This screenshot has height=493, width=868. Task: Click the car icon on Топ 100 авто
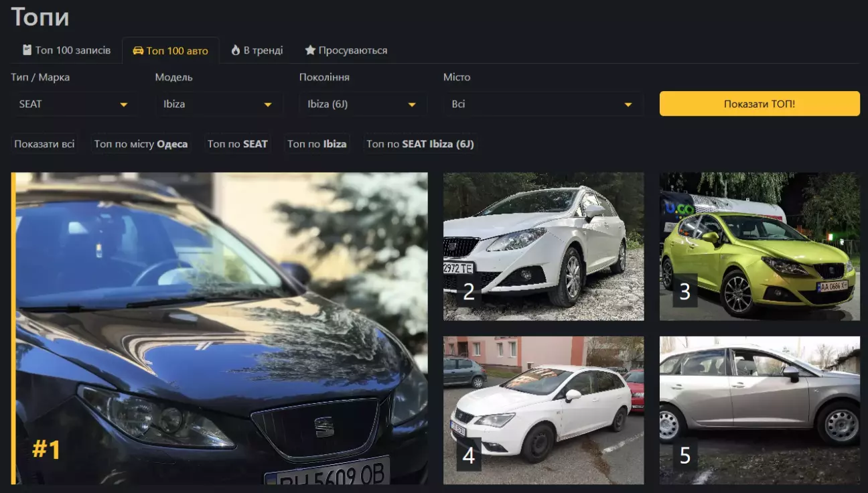tap(138, 51)
